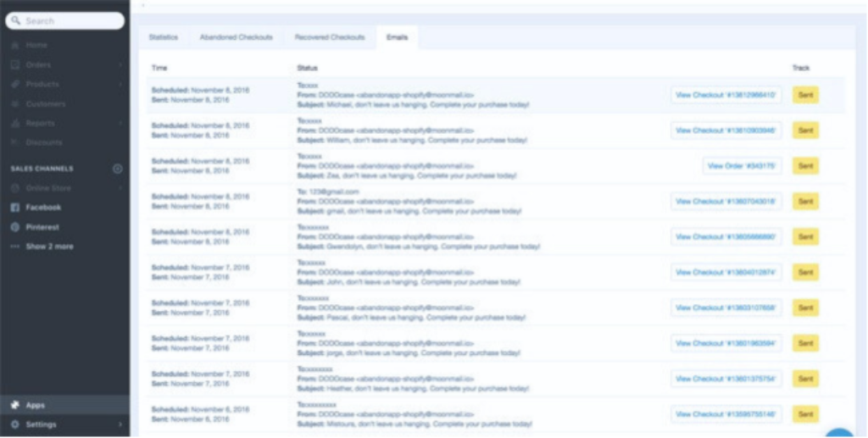
Task: Click the Products tag icon
Action: 15,84
